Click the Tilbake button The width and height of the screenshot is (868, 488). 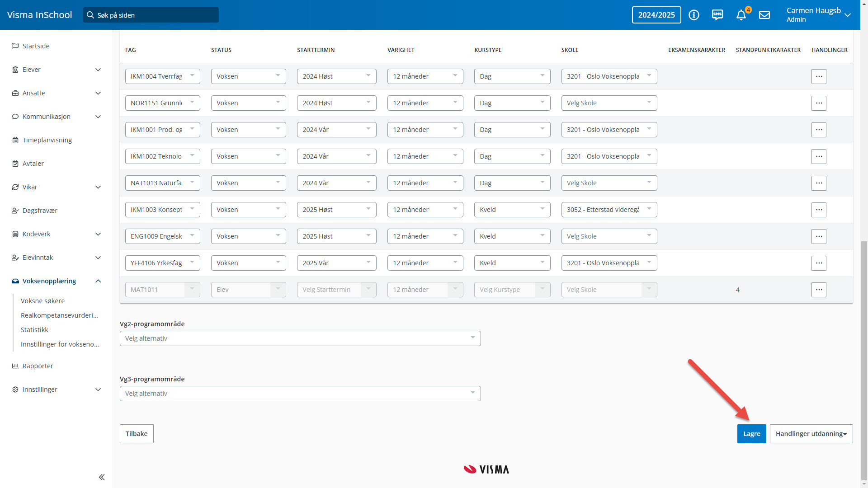click(137, 434)
